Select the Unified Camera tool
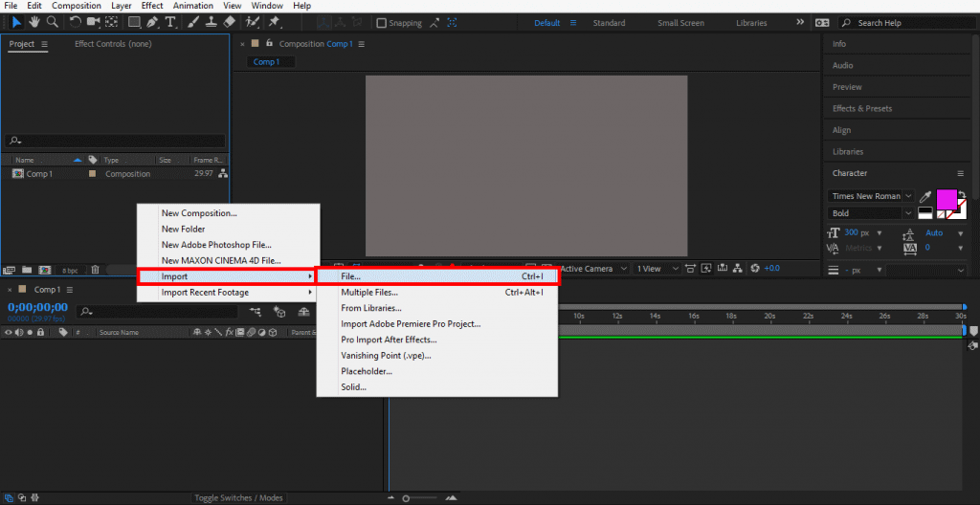This screenshot has width=980, height=505. 94,23
